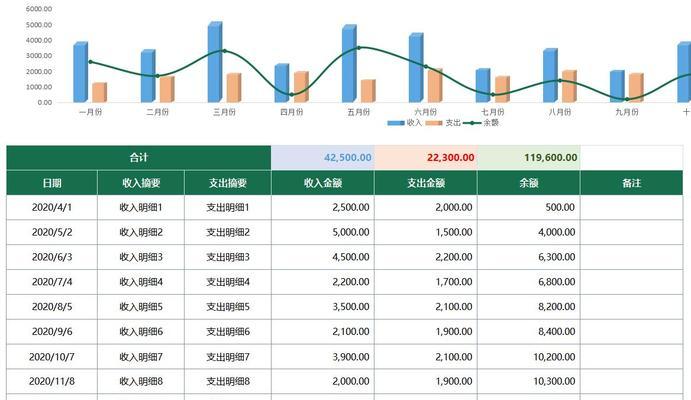Image resolution: width=691 pixels, height=400 pixels.
Task: Click balance 4,000.00 cell
Action: [529, 232]
